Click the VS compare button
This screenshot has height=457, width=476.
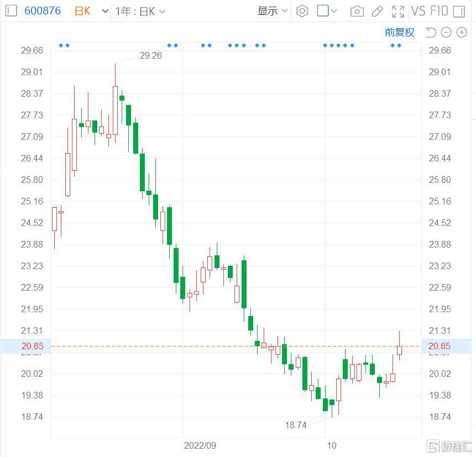click(x=419, y=11)
